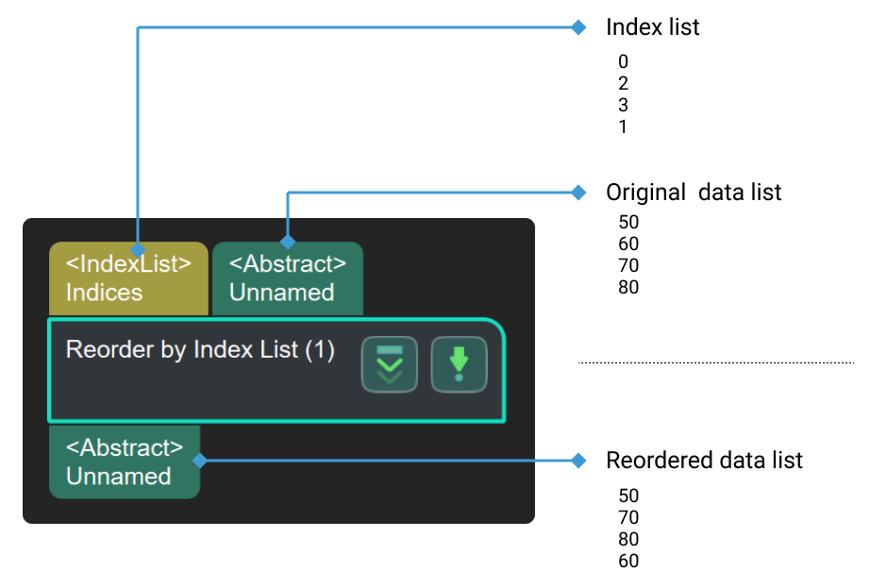Open options via the node's arrow control
Viewport: 870px width, 588px height.
coord(460,364)
